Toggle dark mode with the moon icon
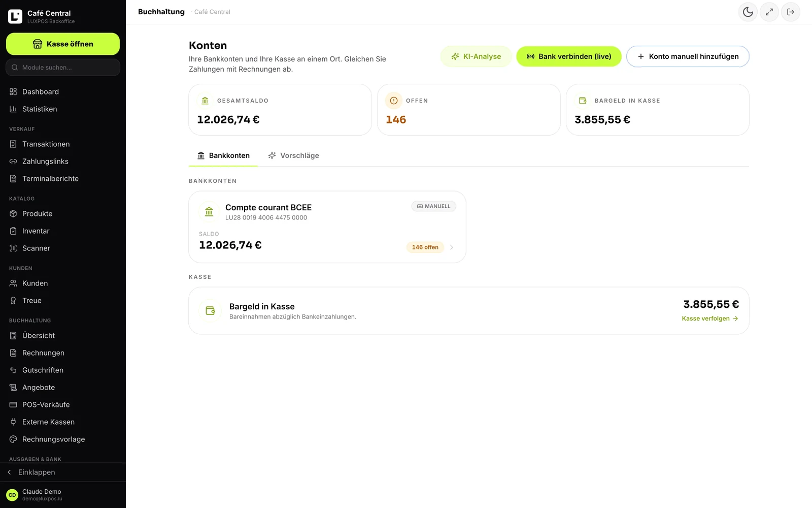The height and width of the screenshot is (508, 812). [748, 12]
